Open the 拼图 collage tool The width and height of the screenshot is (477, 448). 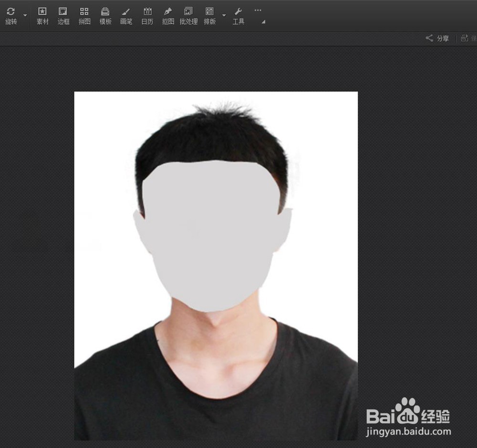tap(84, 16)
